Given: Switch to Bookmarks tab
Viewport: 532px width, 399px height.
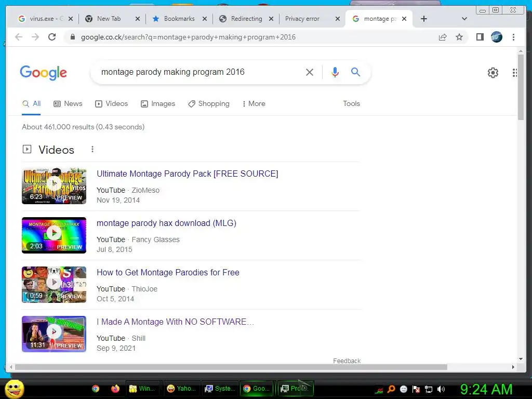Looking at the screenshot, I should (x=179, y=19).
